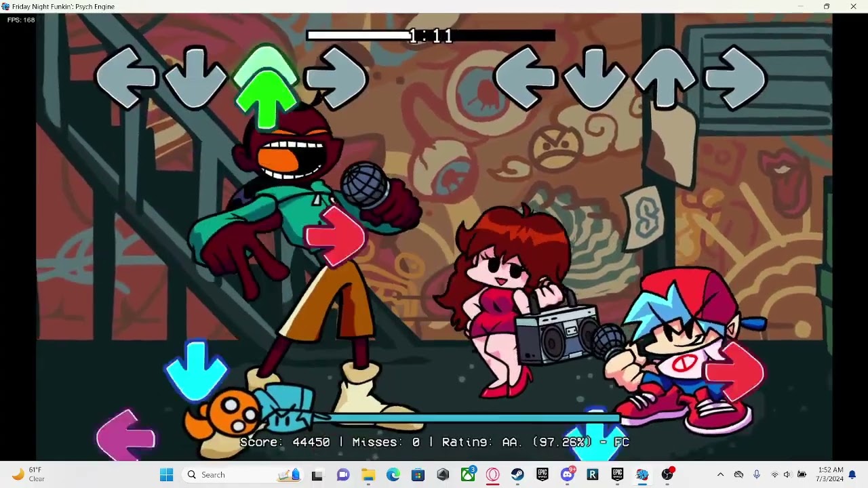Open the notification bell icon
The image size is (868, 488).
(852, 474)
